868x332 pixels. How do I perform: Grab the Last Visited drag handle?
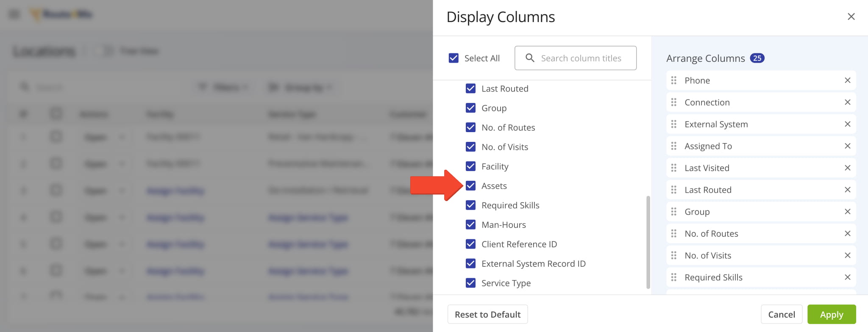(674, 168)
